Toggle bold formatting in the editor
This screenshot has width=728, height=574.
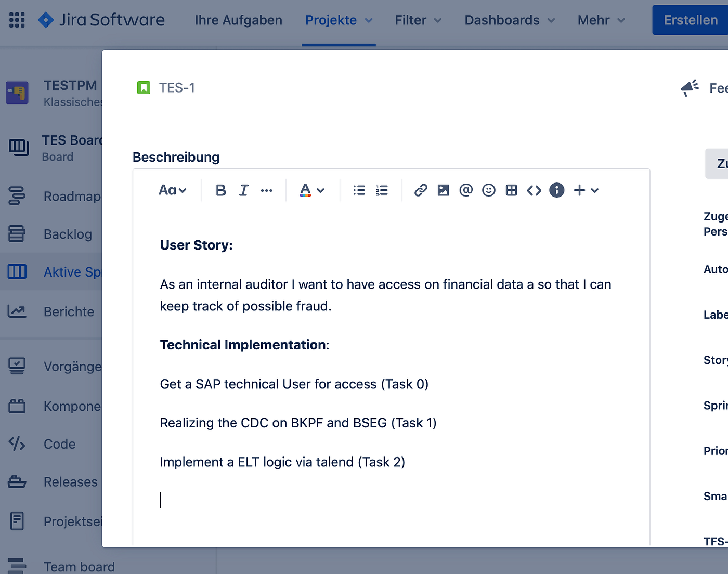(x=220, y=190)
